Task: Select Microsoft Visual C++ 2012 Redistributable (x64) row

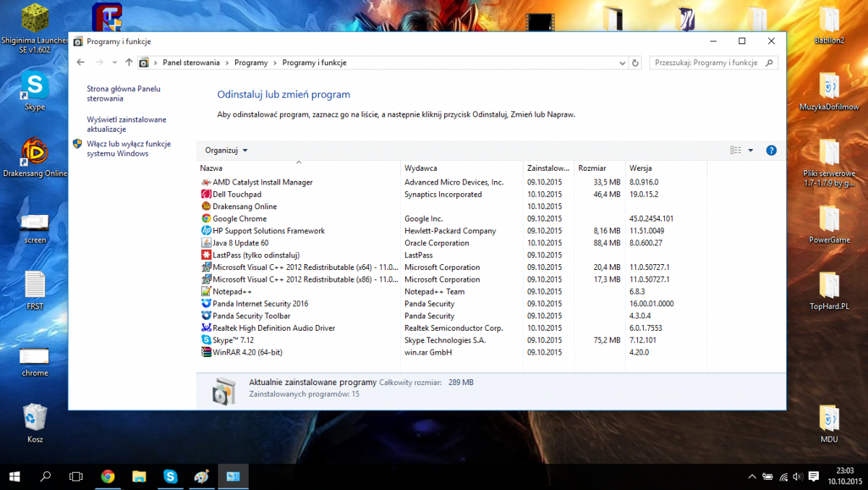Action: tap(451, 268)
